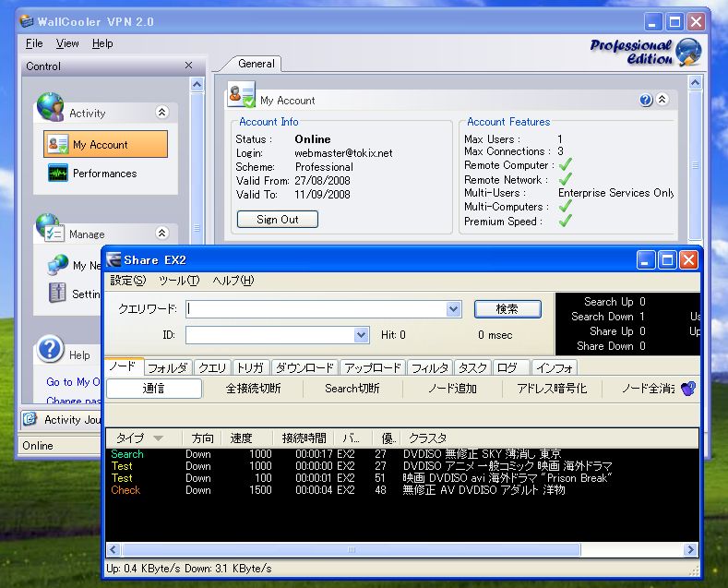This screenshot has width=728, height=588.
Task: Click the My Network computers icon
Action: (58, 265)
